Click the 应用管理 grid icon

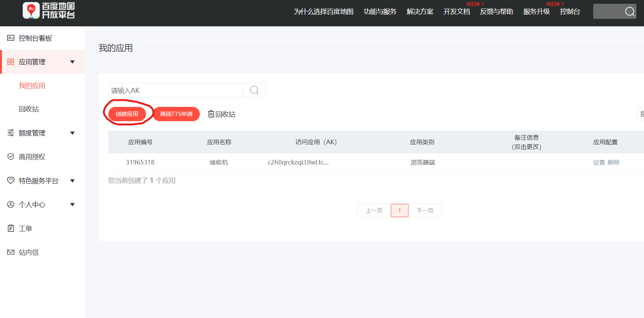click(11, 62)
